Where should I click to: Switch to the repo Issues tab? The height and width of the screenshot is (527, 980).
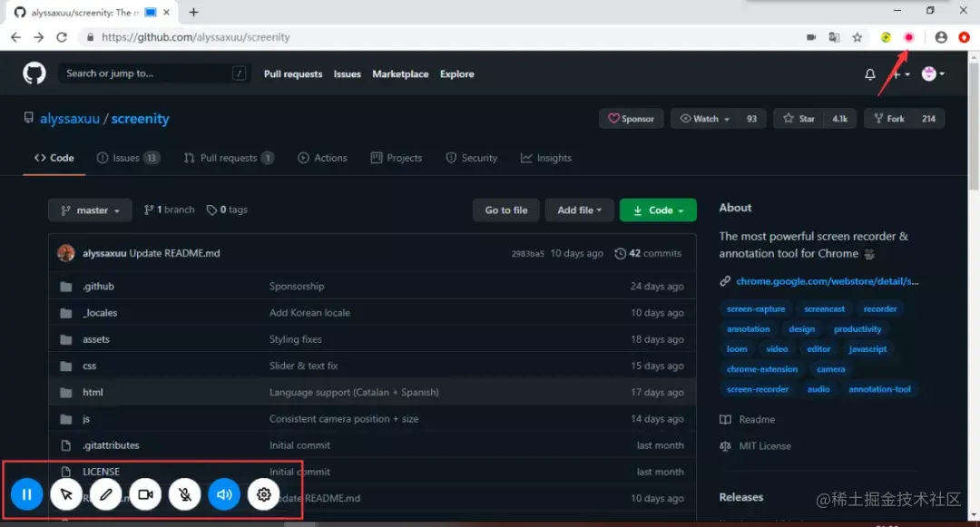(x=128, y=158)
